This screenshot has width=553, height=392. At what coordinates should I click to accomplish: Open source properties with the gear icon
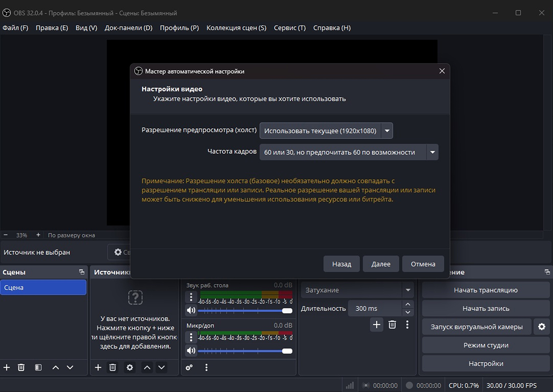[130, 367]
